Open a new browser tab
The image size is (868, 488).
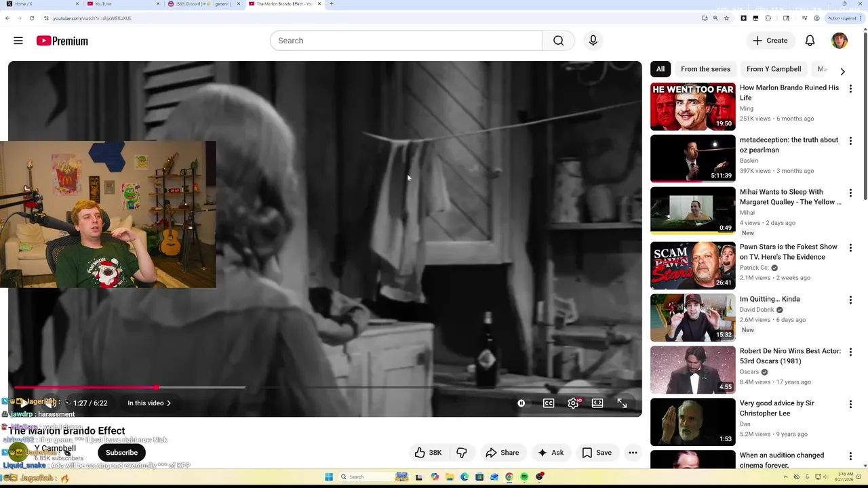tap(331, 4)
